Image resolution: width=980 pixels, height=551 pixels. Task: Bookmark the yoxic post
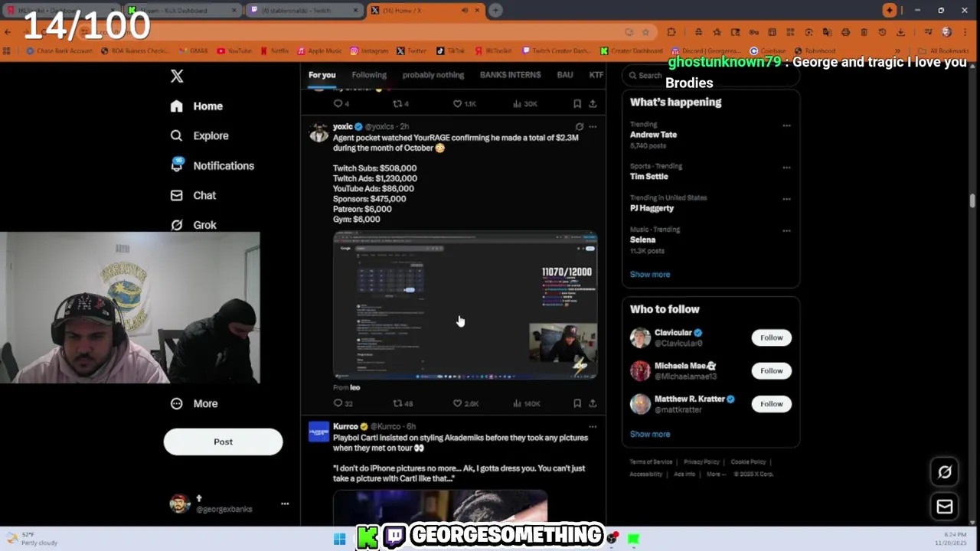pyautogui.click(x=577, y=403)
